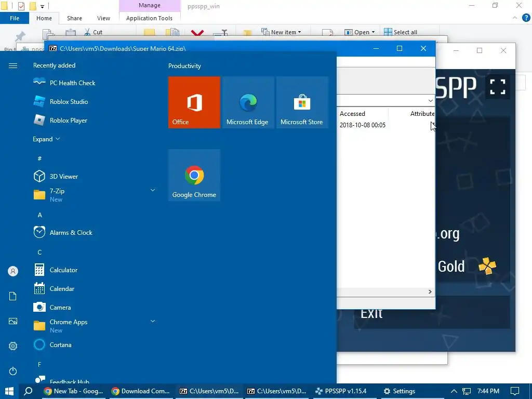Screen dimensions: 532x399
Task: Open Application Tools tab in Explorer
Action: point(149,18)
